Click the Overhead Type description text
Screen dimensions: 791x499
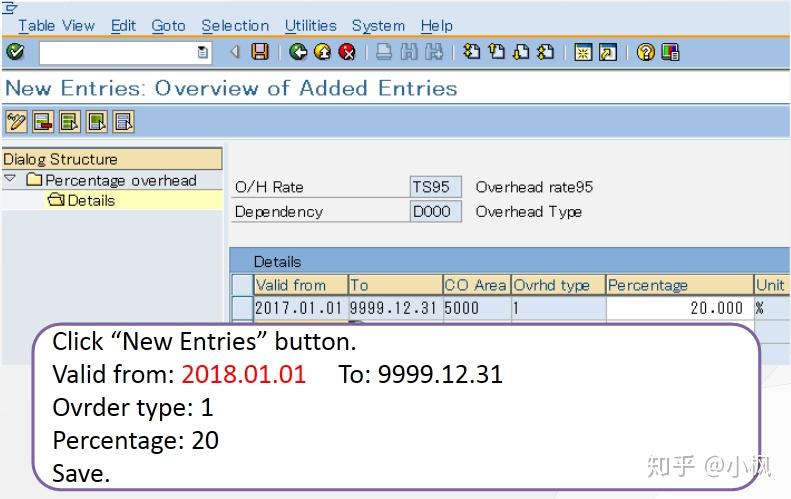pos(529,211)
